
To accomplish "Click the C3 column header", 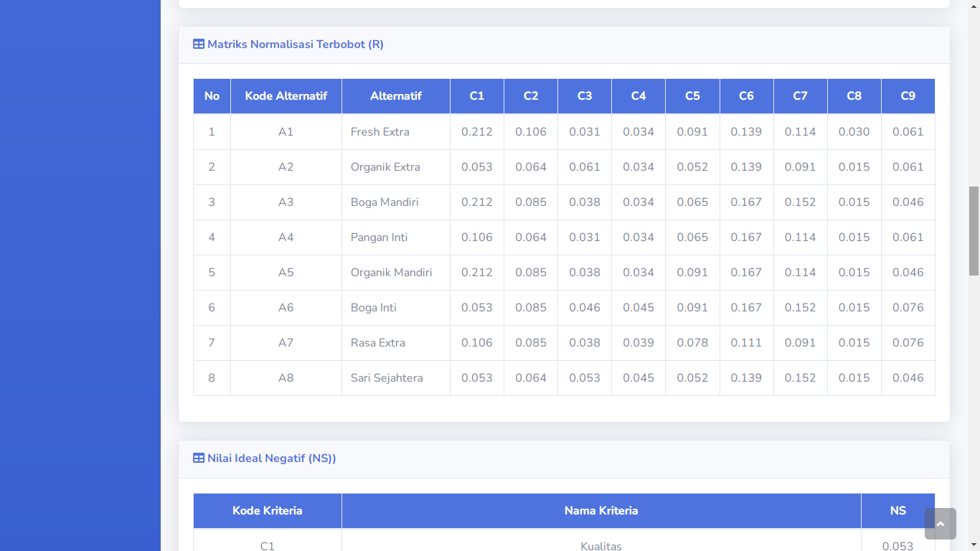I will [585, 96].
